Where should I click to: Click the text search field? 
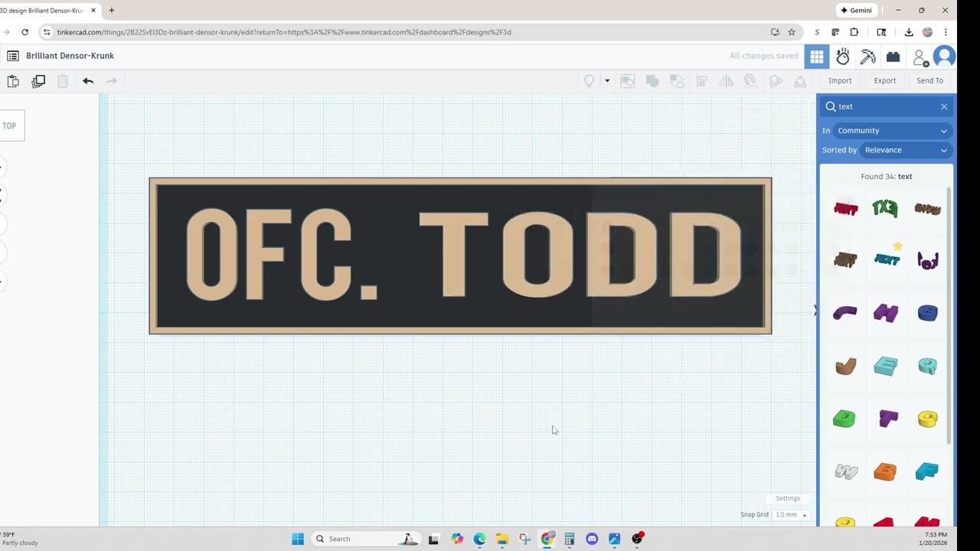[x=886, y=107]
